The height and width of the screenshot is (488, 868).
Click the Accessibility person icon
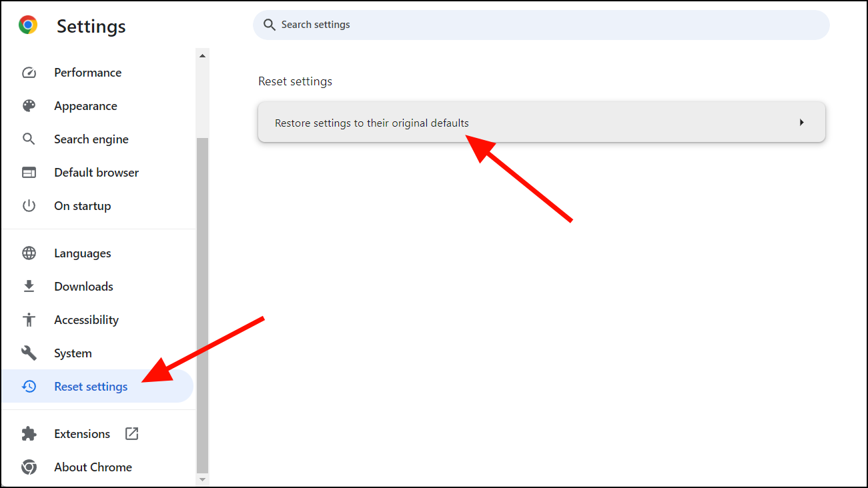point(29,319)
